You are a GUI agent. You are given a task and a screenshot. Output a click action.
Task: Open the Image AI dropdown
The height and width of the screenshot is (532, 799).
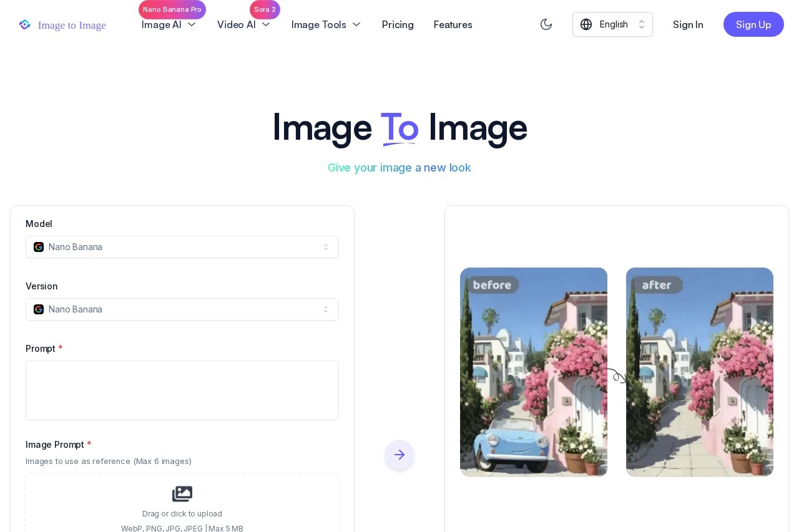pyautogui.click(x=169, y=24)
